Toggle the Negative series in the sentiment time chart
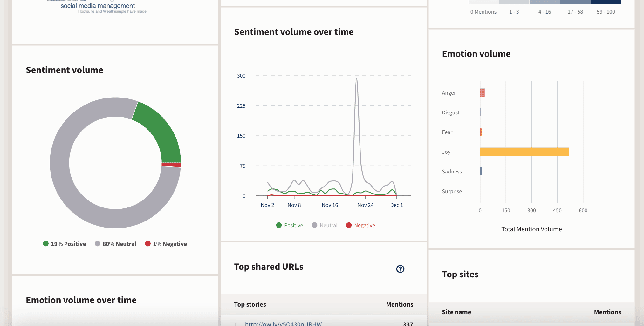The image size is (644, 326). pyautogui.click(x=364, y=225)
